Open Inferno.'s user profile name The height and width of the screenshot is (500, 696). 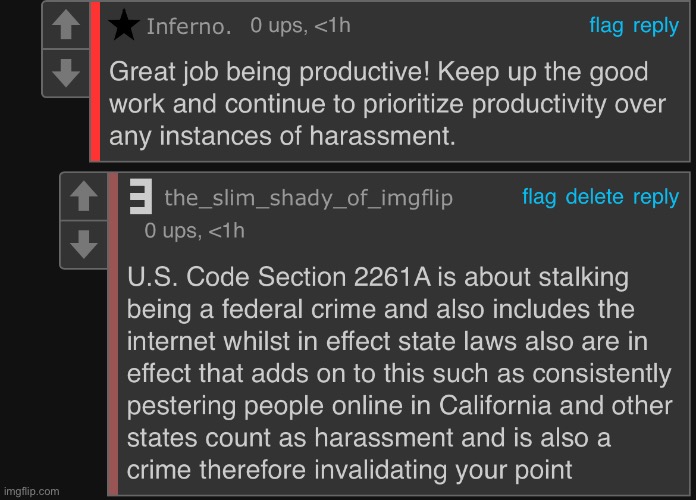pyautogui.click(x=189, y=26)
